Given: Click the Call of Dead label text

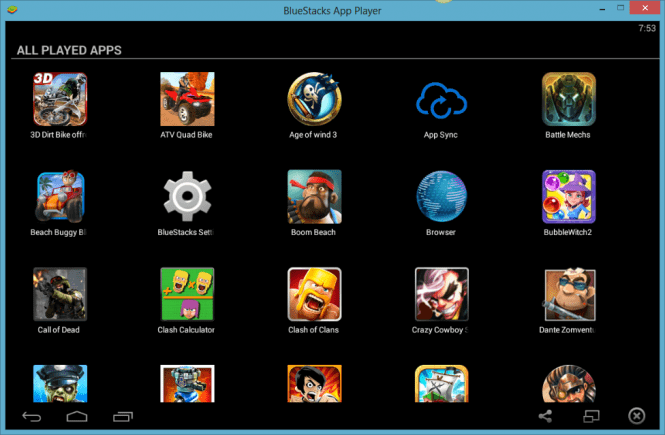Looking at the screenshot, I should point(59,330).
